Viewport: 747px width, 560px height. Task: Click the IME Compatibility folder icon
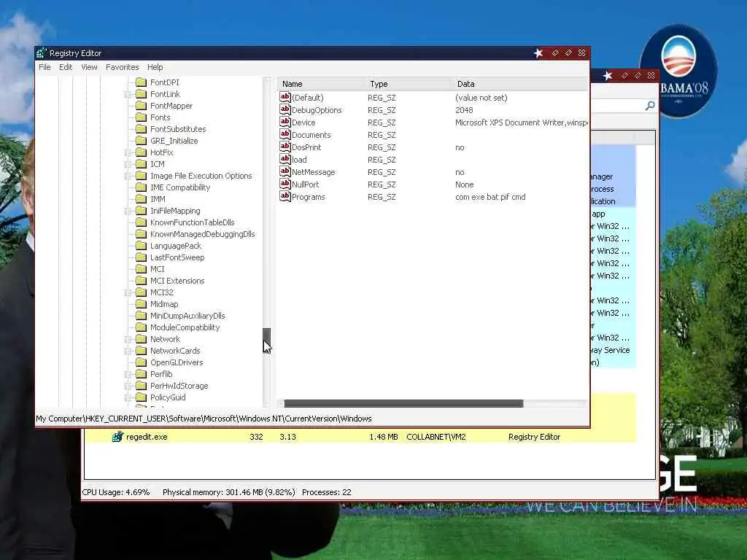point(141,187)
